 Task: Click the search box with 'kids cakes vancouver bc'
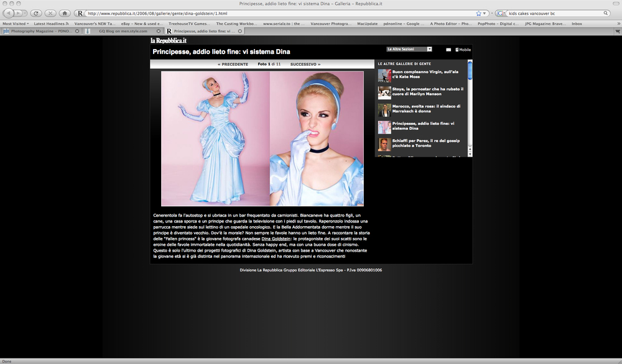tap(555, 13)
